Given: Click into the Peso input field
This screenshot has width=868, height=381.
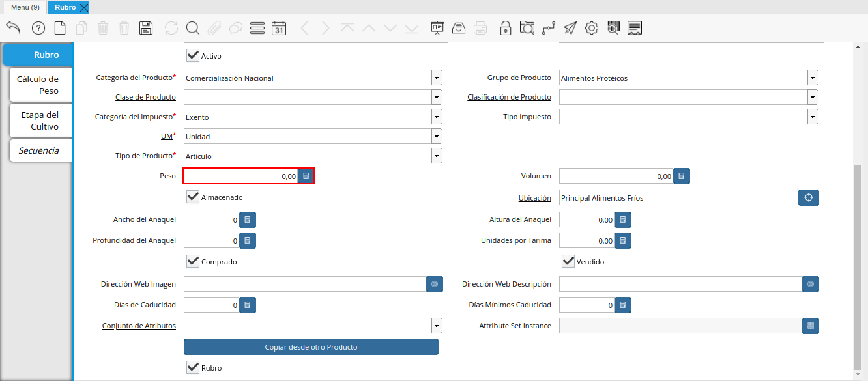Looking at the screenshot, I should [240, 176].
